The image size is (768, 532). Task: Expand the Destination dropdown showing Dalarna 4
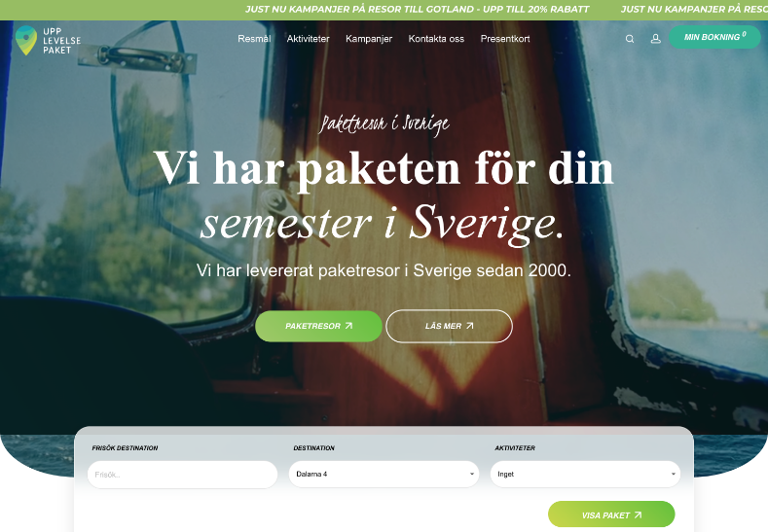click(x=384, y=474)
